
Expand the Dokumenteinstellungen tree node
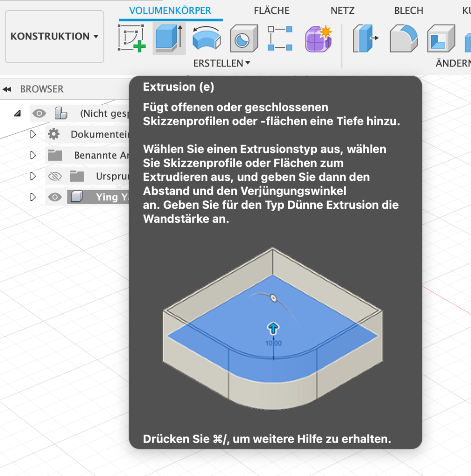coord(33,134)
